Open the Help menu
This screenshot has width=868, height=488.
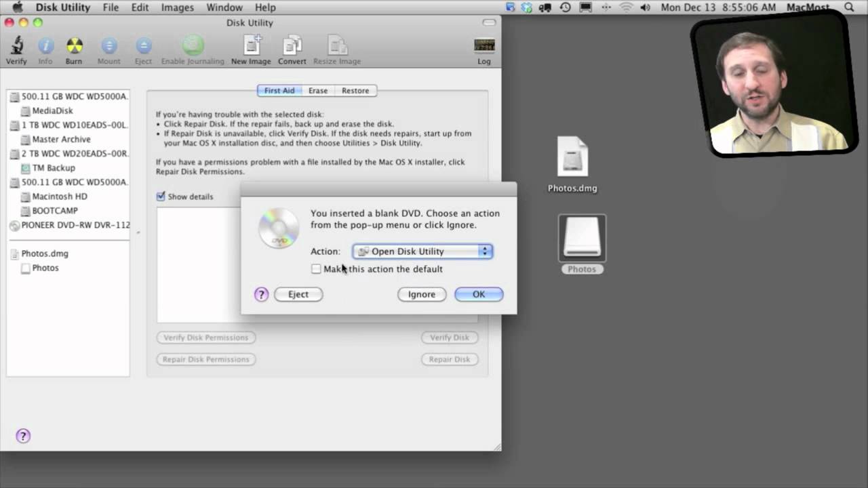[265, 7]
